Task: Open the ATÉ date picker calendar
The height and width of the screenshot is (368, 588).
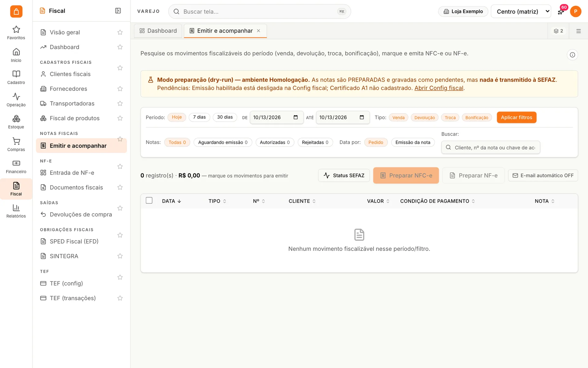Action: point(362,117)
